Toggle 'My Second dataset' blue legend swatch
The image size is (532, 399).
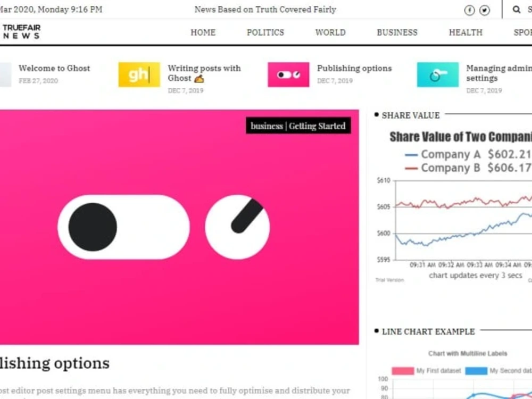tap(476, 371)
